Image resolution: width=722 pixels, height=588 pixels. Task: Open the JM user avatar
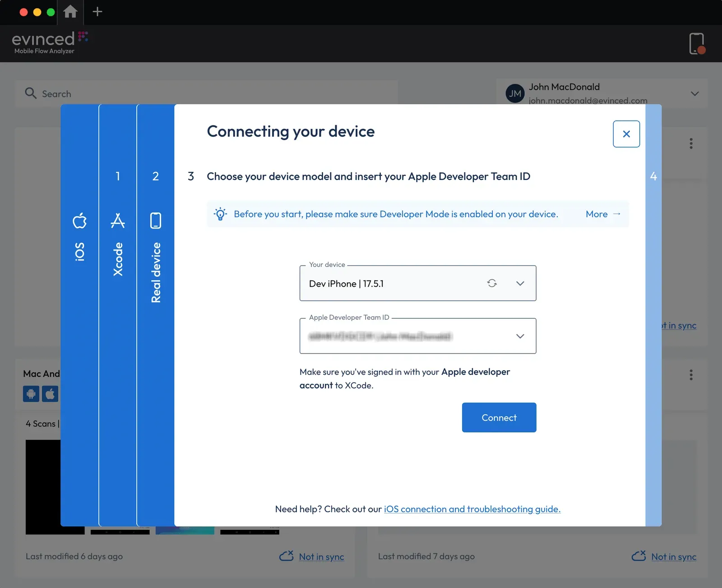(515, 93)
